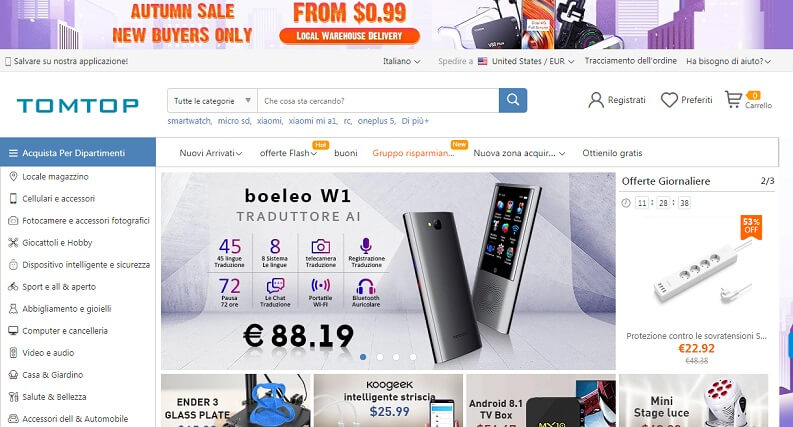Viewport: 793px width, 427px height.
Task: Click the monitor icon for Computer e cancelleria
Action: pyautogui.click(x=13, y=331)
